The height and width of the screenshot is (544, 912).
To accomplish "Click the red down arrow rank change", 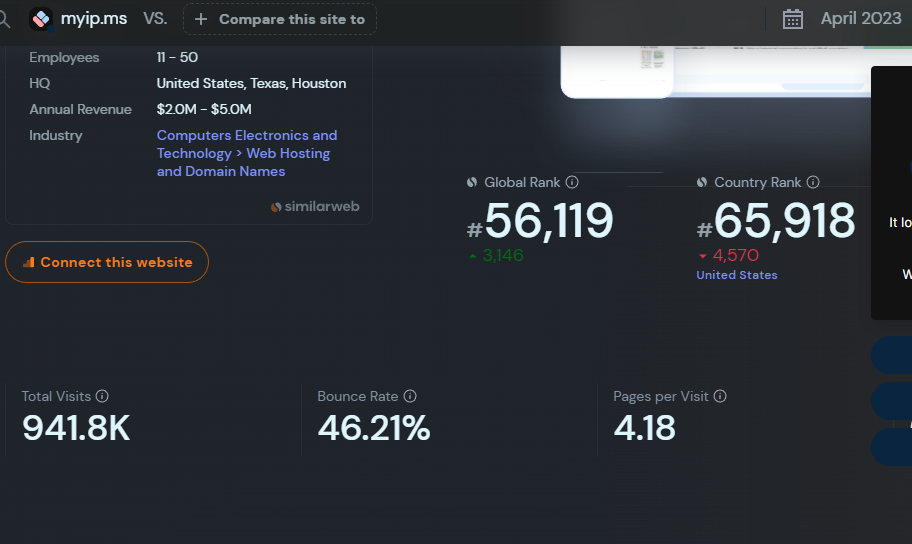I will [703, 256].
